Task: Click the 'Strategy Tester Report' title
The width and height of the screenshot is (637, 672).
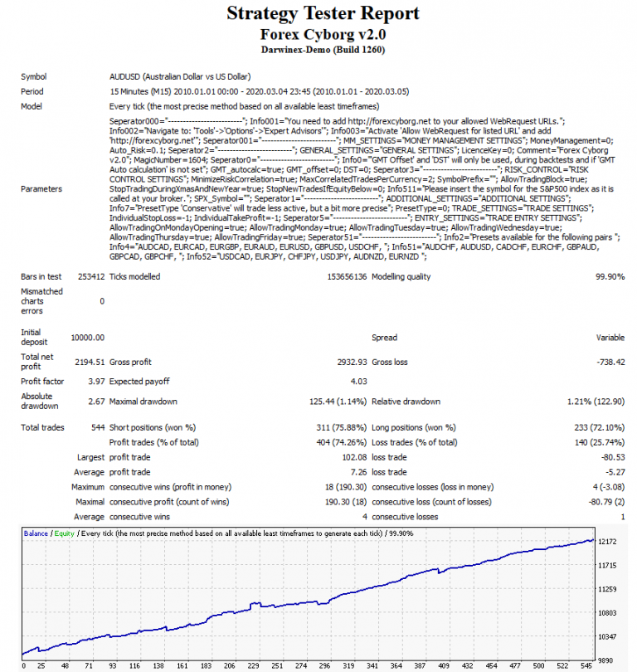Action: click(323, 13)
